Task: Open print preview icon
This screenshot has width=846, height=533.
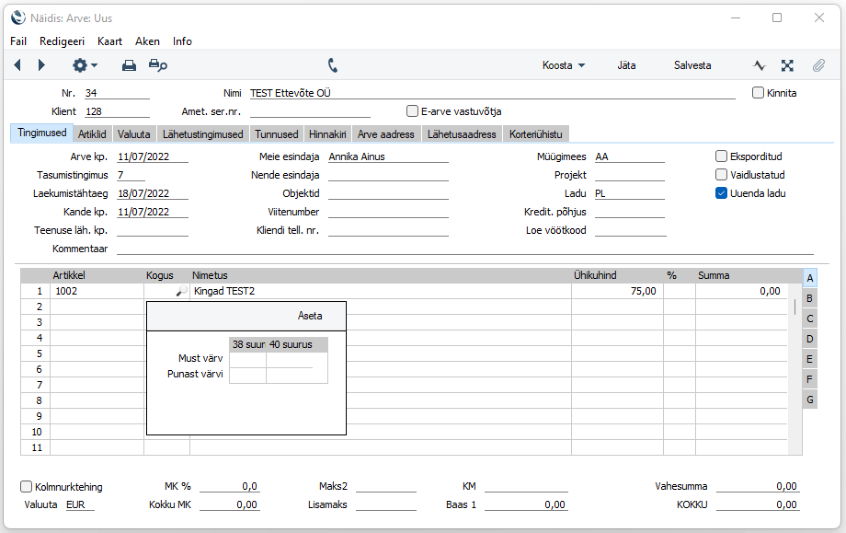Action: [158, 66]
